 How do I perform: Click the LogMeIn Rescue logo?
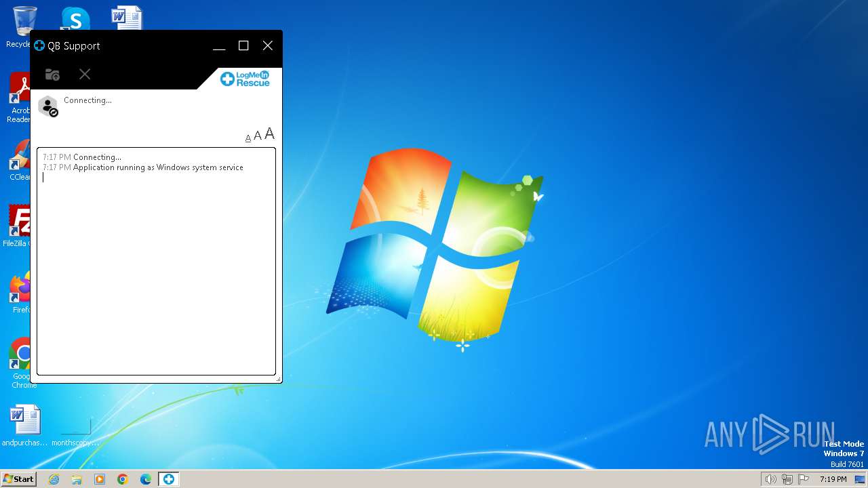[x=245, y=79]
